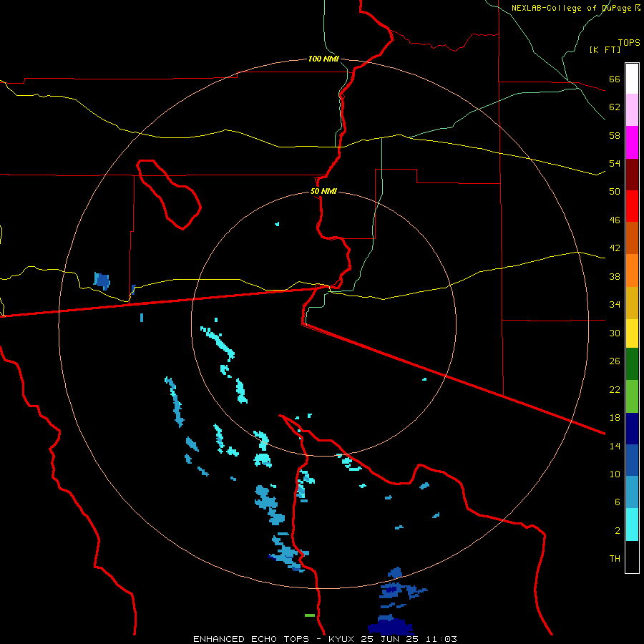Click the legend value "34"

(615, 305)
